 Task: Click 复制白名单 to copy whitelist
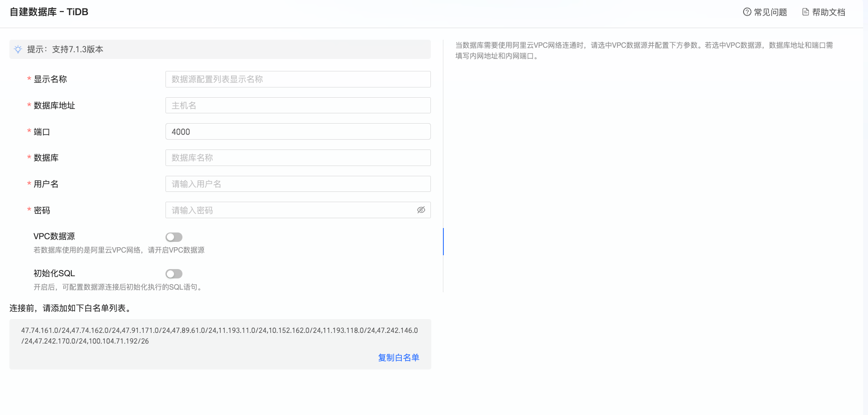coord(399,357)
